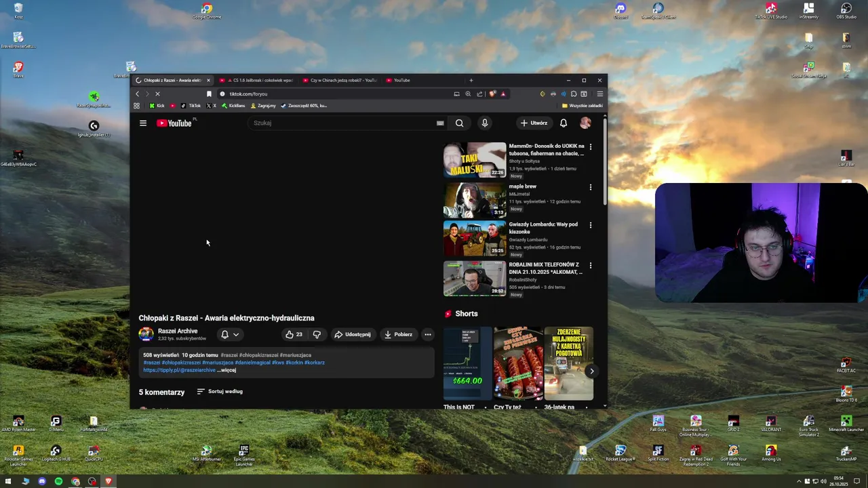Image resolution: width=868 pixels, height=488 pixels.
Task: Open Wszystkie zakładki bookmarks folder
Action: pos(582,106)
